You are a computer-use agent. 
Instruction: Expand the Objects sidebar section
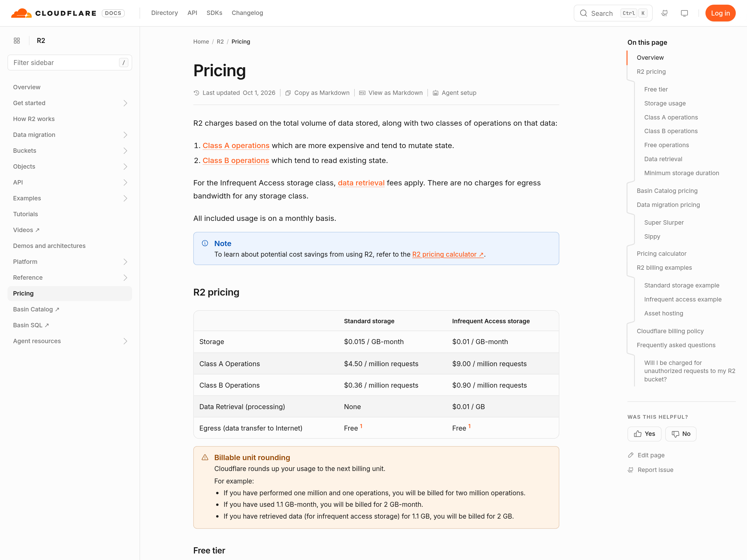click(x=125, y=166)
